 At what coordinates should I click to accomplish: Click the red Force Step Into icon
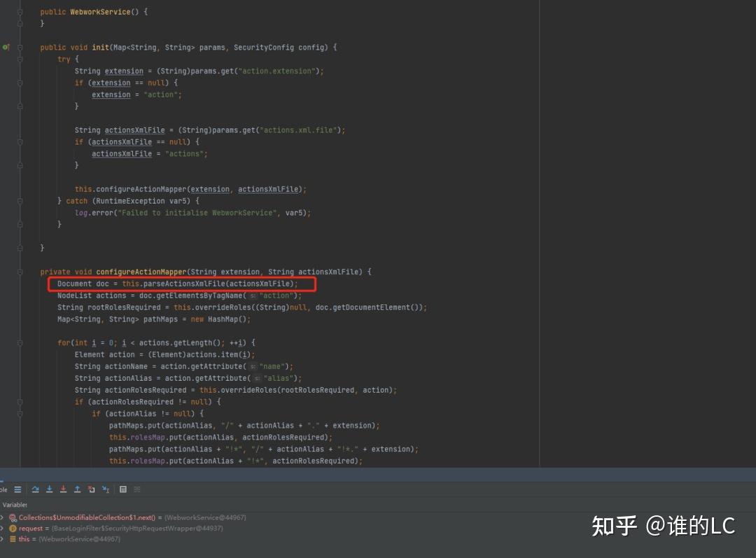pos(63,489)
